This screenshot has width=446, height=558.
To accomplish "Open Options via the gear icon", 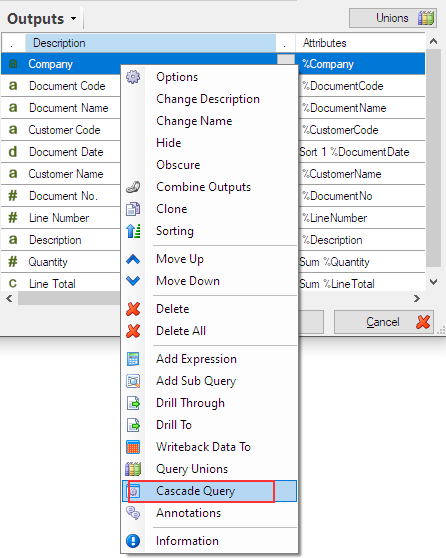I will click(133, 77).
